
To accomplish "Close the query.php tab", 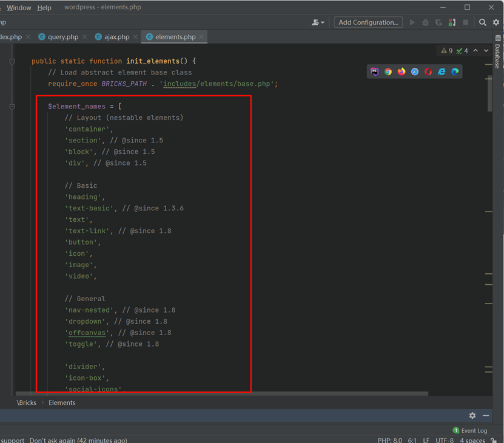I will pos(84,36).
